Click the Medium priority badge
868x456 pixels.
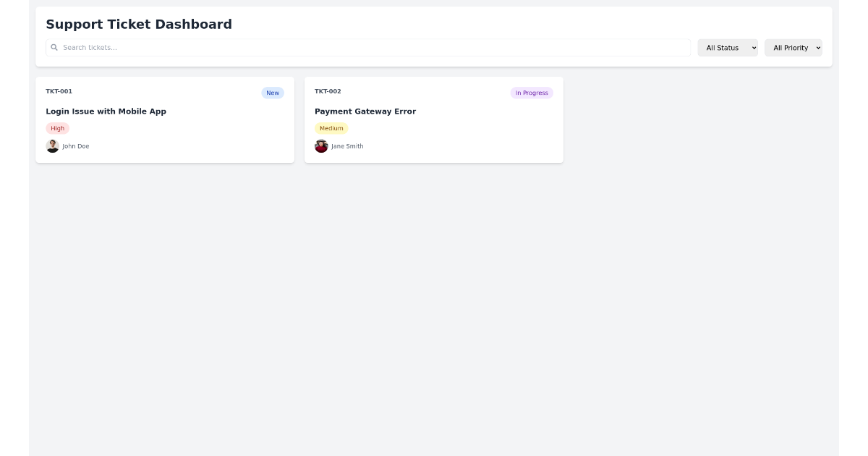(331, 128)
